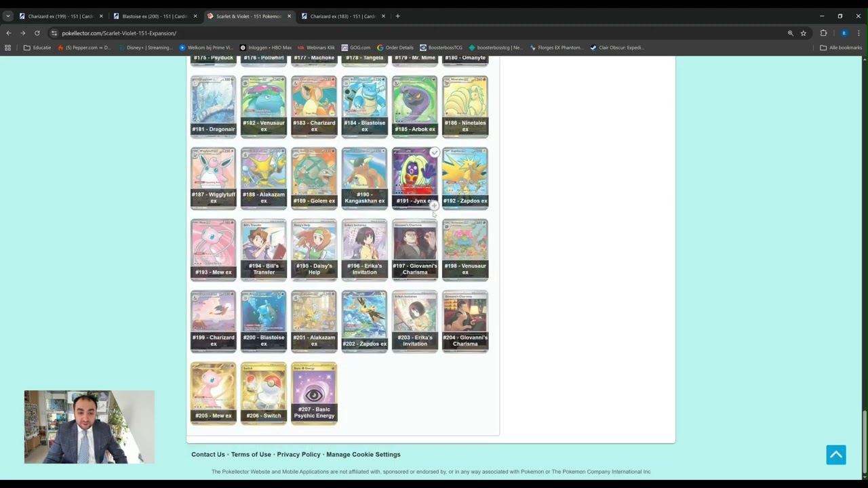Viewport: 868px width, 488px height.
Task: Open the #189 Golem ex card
Action: pyautogui.click(x=314, y=178)
